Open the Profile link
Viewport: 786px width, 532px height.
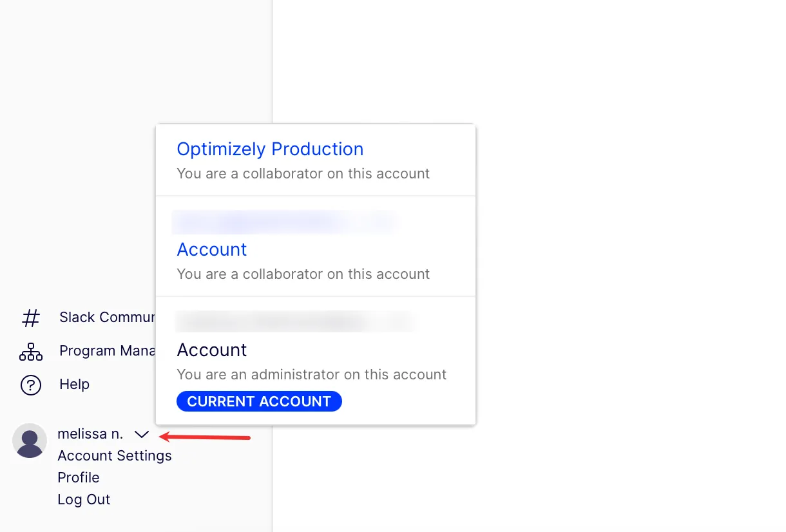79,477
